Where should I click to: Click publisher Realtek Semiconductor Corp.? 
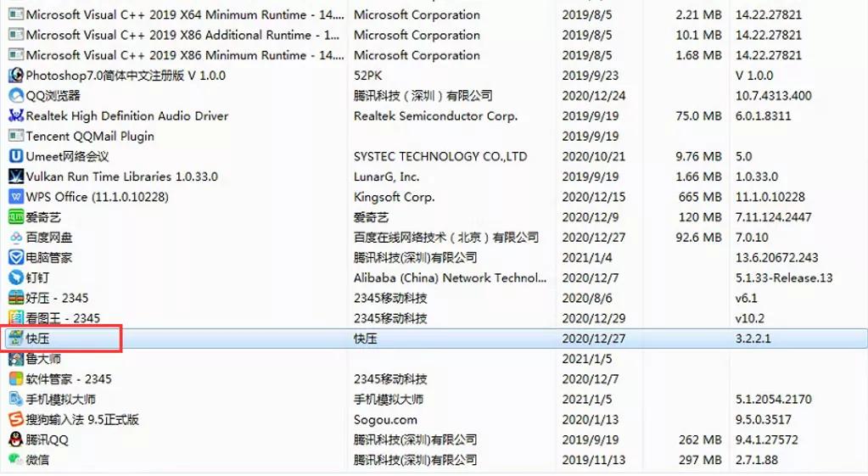coord(435,115)
